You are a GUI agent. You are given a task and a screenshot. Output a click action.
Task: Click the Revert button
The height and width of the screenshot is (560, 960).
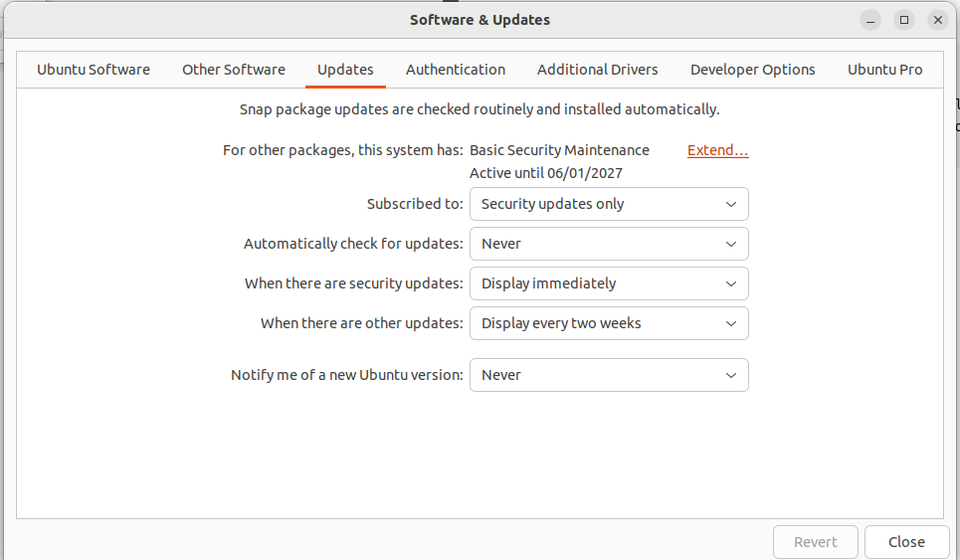tap(816, 542)
